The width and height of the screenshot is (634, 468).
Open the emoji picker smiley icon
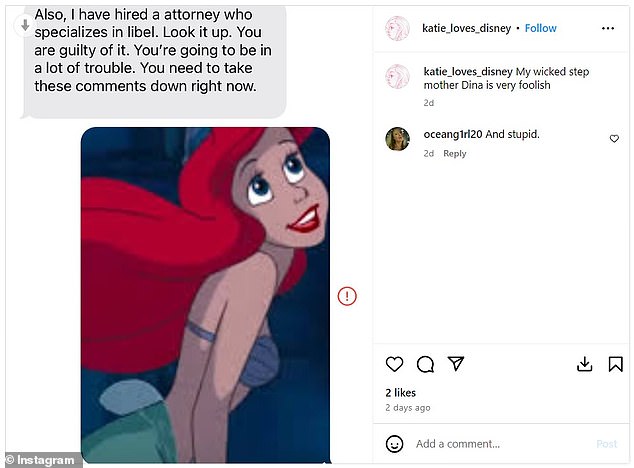click(394, 444)
